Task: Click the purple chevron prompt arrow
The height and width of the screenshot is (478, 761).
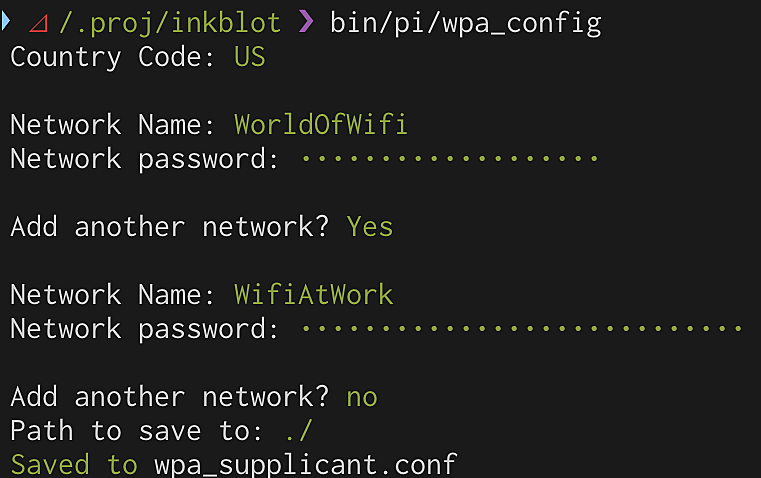Action: 306,22
